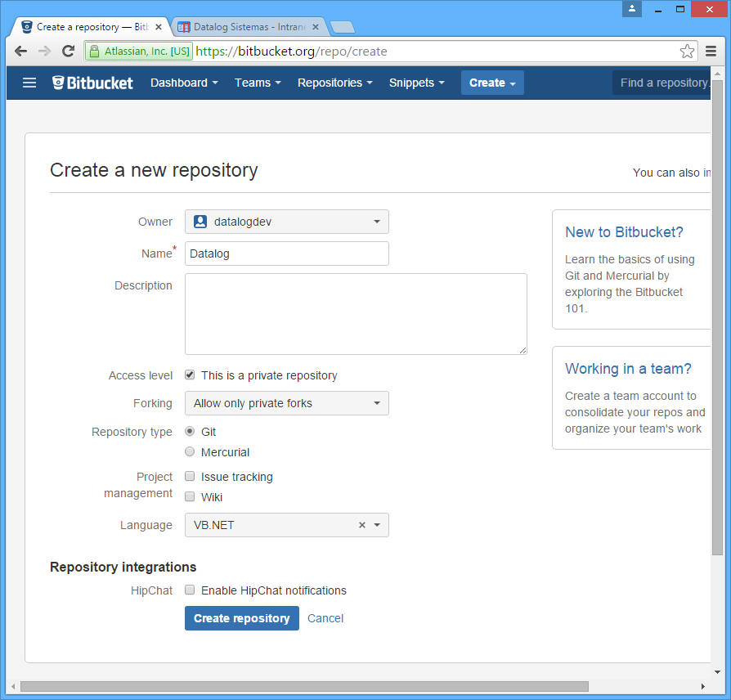The height and width of the screenshot is (700, 731).
Task: Reload the page with refresh icon
Action: pyautogui.click(x=69, y=52)
